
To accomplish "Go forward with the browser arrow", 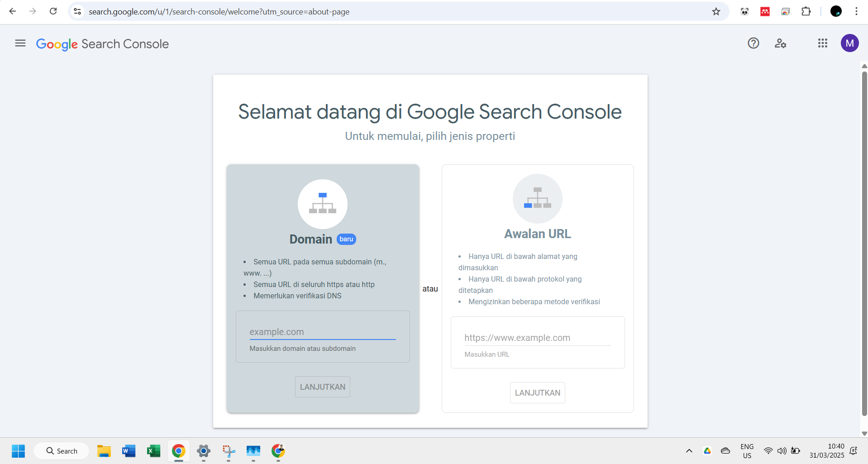I will tap(33, 11).
